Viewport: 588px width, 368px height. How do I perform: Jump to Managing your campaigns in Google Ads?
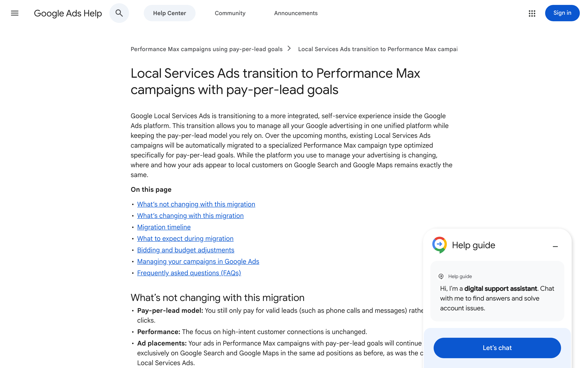point(198,261)
